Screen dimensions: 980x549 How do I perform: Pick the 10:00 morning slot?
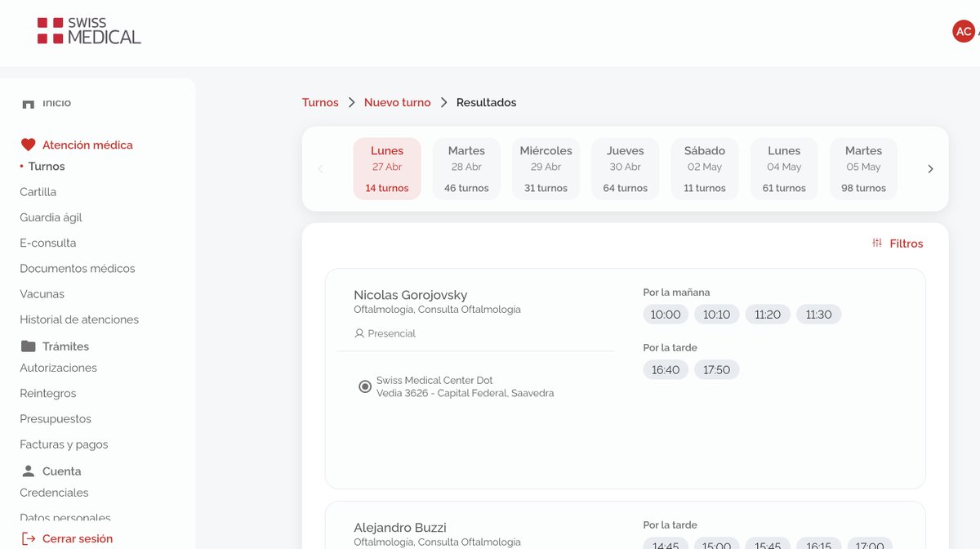pos(666,315)
